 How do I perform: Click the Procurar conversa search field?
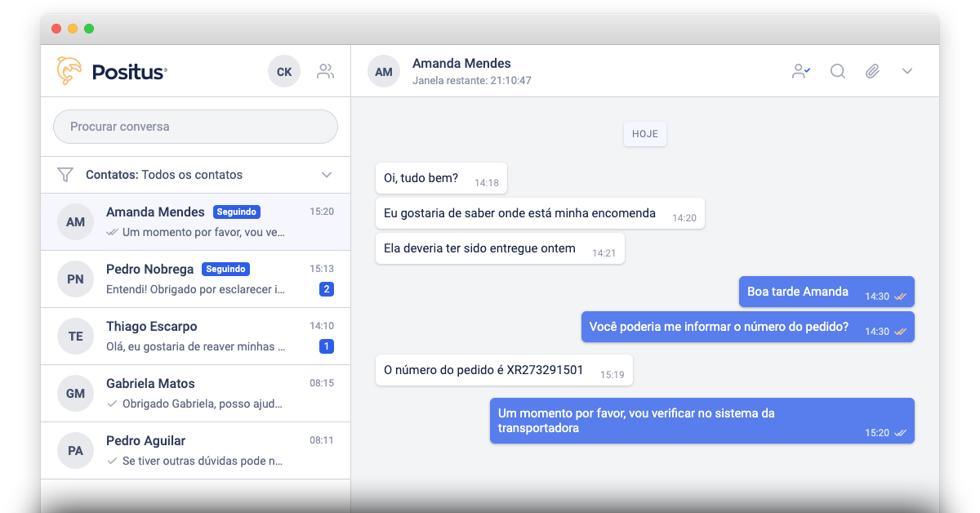tap(195, 127)
